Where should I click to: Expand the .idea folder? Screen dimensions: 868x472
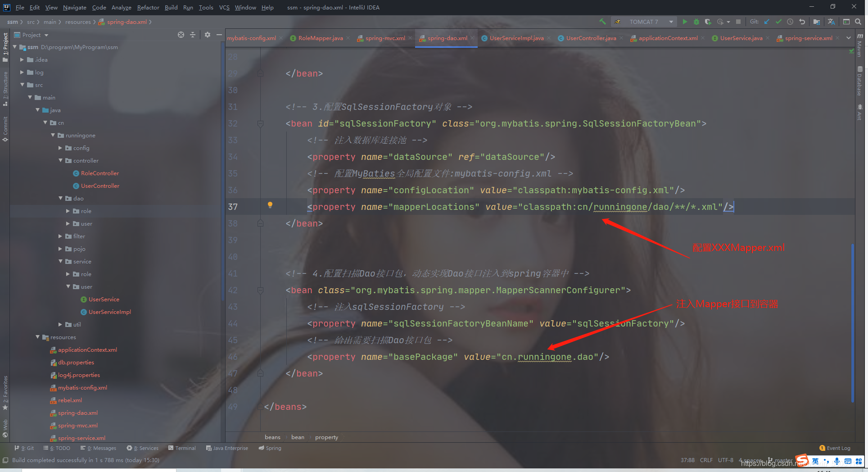pos(22,59)
